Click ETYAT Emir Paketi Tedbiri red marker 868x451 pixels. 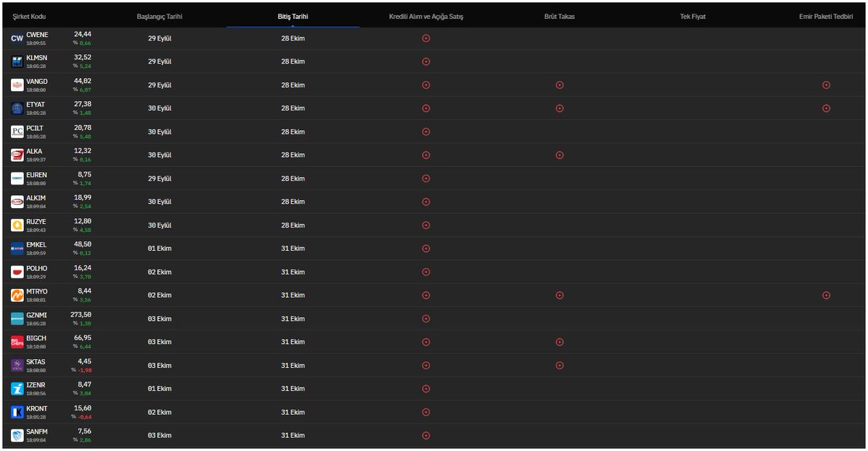coord(826,108)
